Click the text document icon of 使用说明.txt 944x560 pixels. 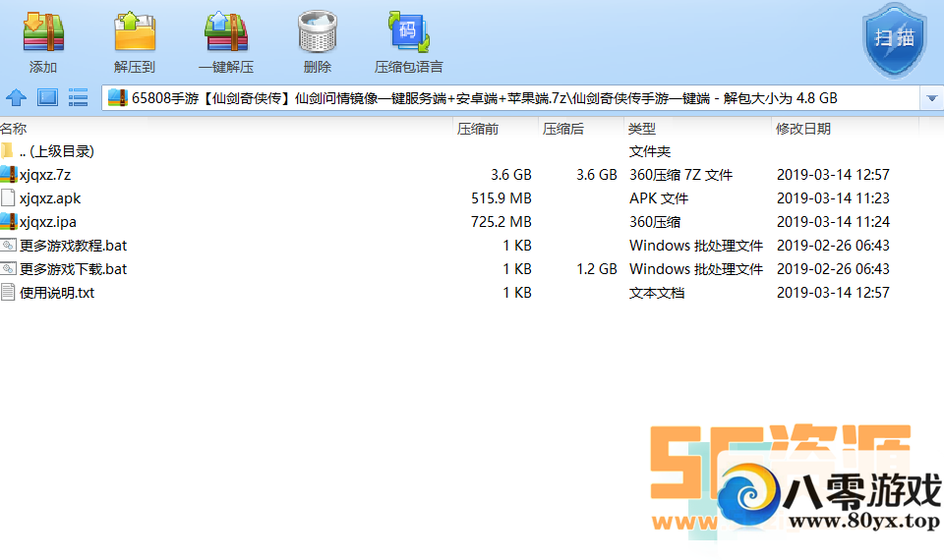click(x=8, y=293)
